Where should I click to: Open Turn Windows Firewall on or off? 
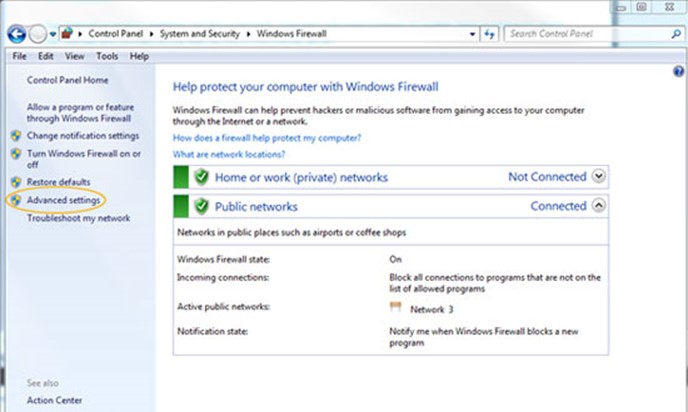pos(84,159)
